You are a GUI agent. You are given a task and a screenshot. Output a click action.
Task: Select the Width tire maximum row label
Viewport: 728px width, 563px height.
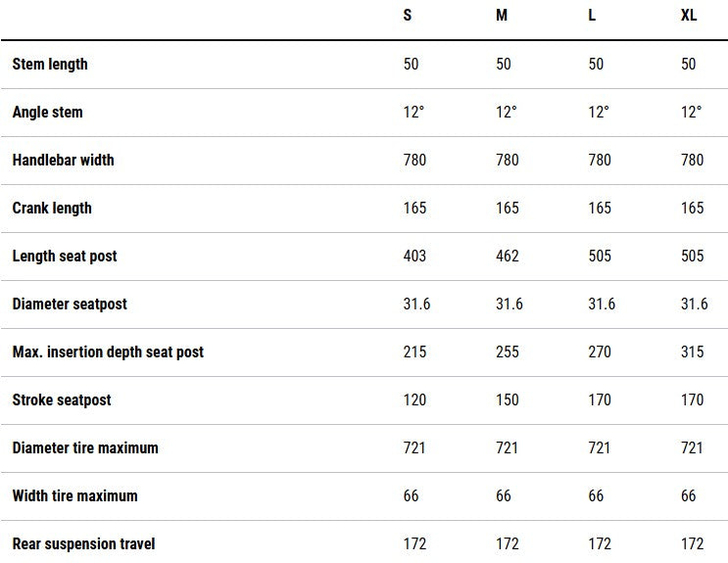[x=74, y=495]
